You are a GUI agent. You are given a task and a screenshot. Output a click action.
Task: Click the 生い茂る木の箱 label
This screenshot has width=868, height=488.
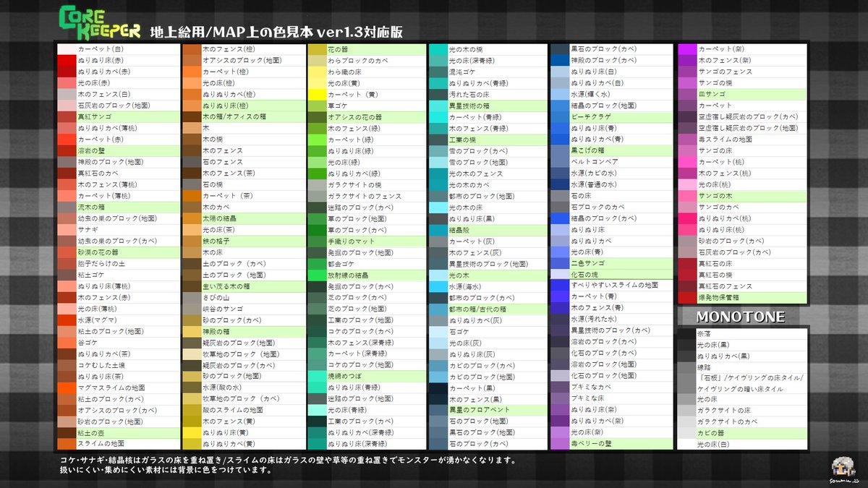click(x=226, y=286)
